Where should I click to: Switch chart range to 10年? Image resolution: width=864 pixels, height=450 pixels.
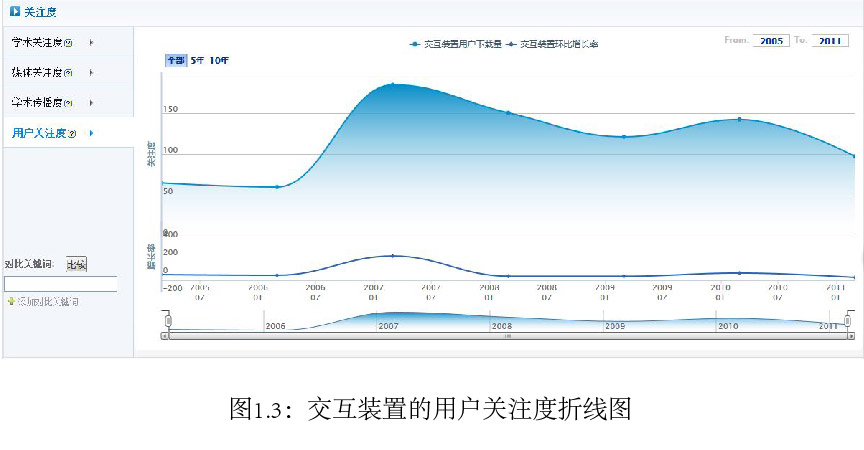(x=219, y=61)
